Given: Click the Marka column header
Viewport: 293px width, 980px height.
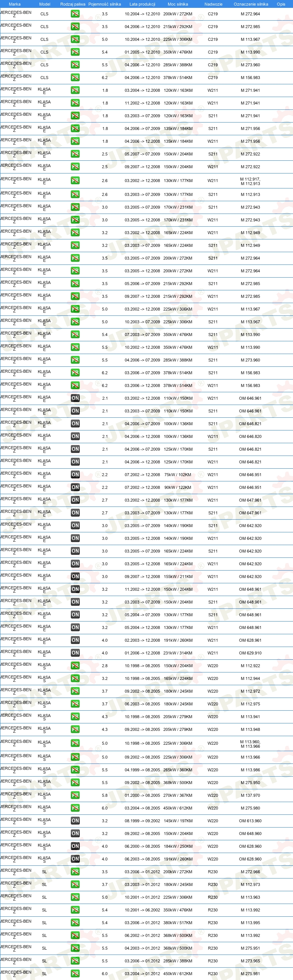Looking at the screenshot, I should pyautogui.click(x=15, y=4).
